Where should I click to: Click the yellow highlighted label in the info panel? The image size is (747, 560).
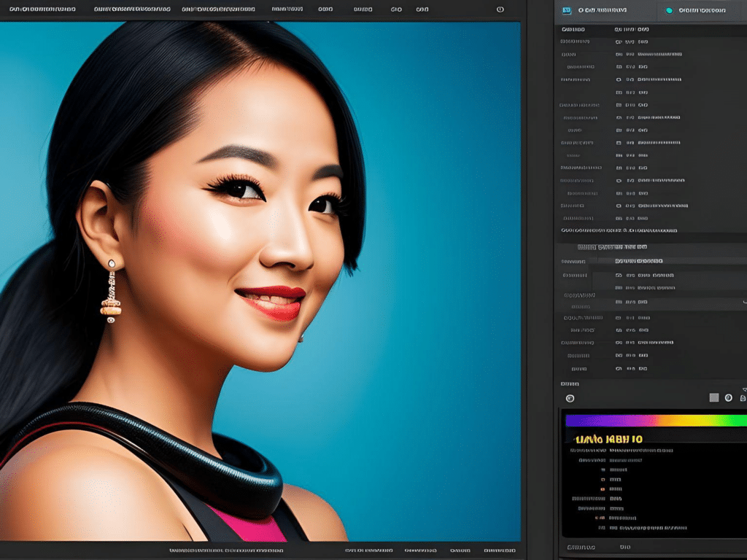pyautogui.click(x=608, y=439)
